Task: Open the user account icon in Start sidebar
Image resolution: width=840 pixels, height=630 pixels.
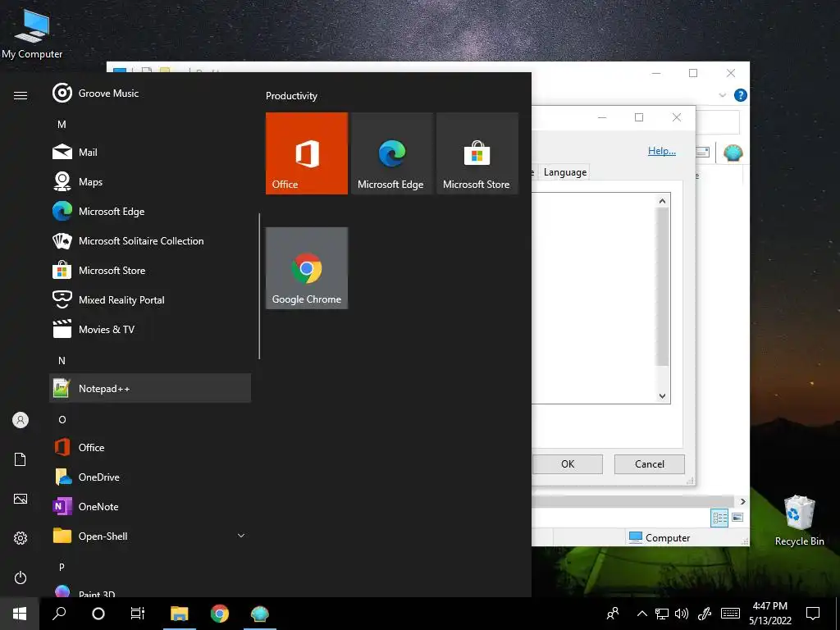Action: [21, 420]
